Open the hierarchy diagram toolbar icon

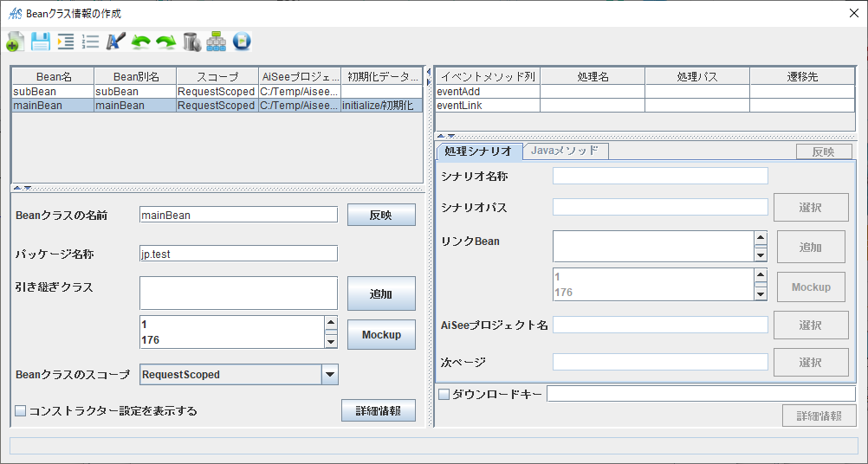click(217, 42)
